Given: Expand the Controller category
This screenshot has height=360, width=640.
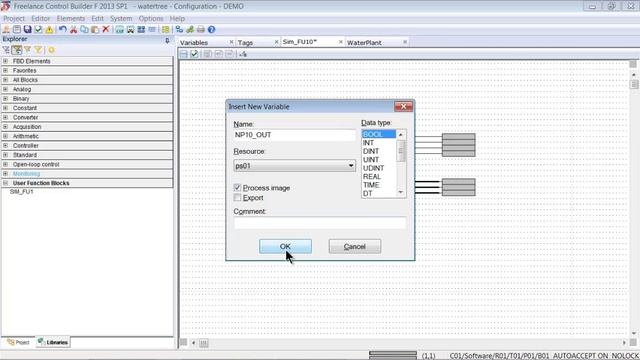Looking at the screenshot, I should pos(5,145).
